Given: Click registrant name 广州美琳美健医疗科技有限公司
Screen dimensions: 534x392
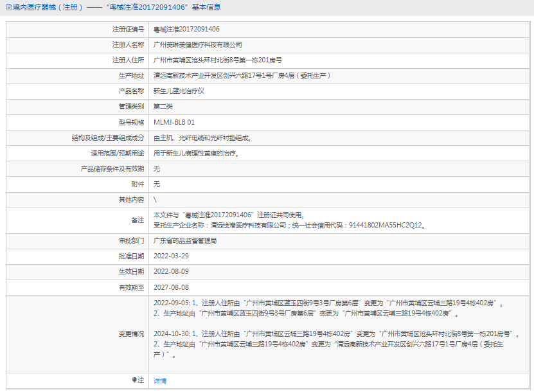Looking at the screenshot, I should coord(197,44).
